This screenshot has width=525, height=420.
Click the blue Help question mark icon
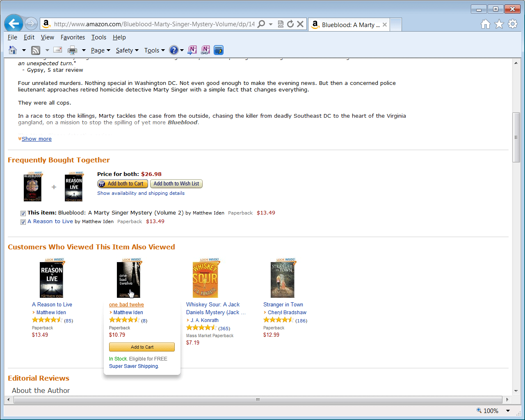pyautogui.click(x=174, y=50)
